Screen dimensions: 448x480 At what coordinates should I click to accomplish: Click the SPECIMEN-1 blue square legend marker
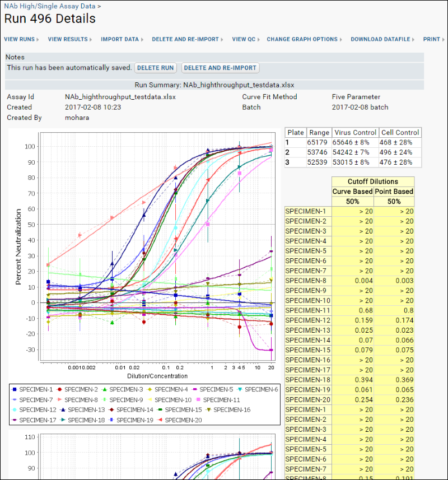(14, 390)
